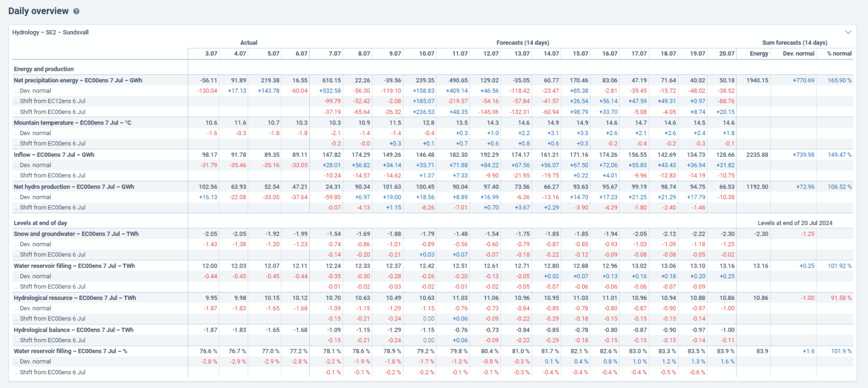Screen dimensions: 868x388
Task: Select the Water reservoir filling percent row
Action: click(433, 351)
